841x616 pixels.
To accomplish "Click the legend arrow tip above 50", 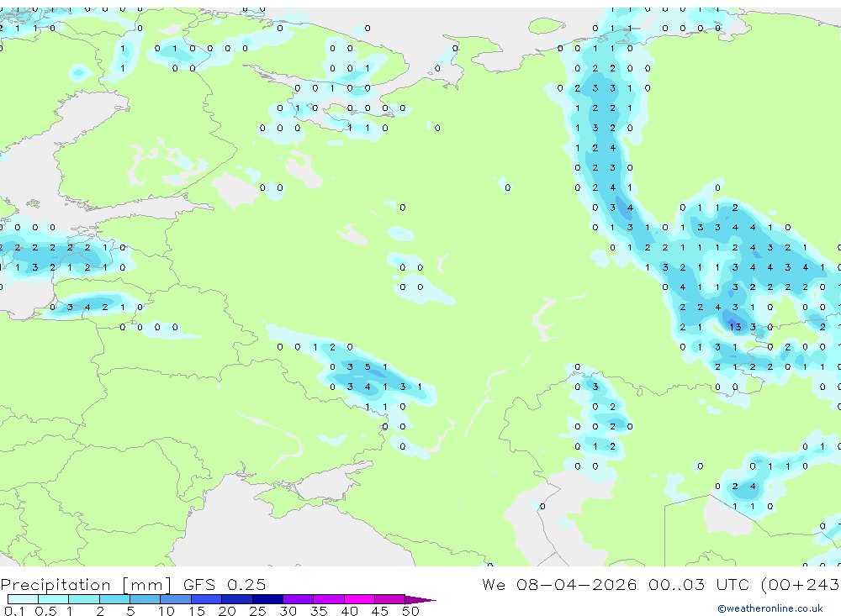I will [x=421, y=600].
